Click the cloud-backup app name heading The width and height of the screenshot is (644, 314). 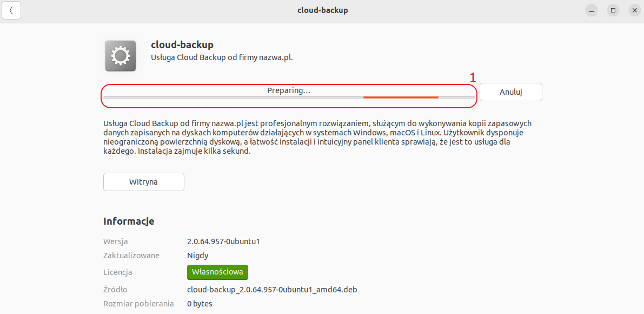pos(182,45)
